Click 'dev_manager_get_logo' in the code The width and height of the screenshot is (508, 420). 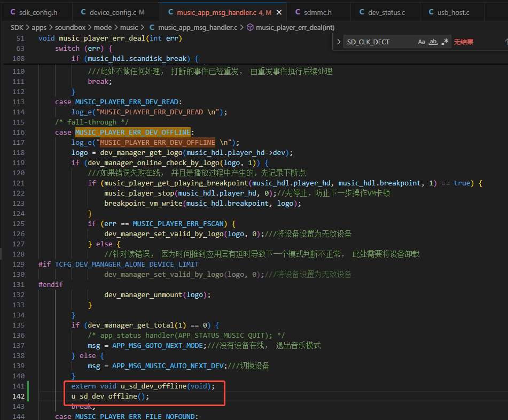[x=142, y=153]
